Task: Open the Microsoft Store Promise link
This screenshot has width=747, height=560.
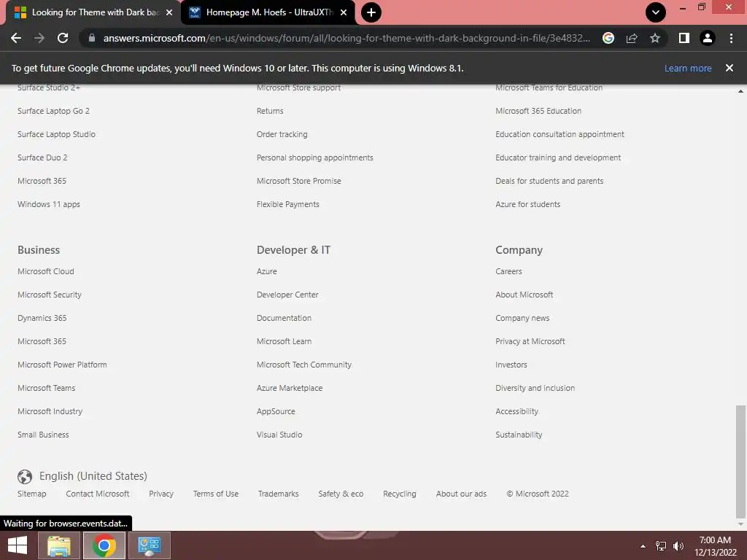Action: (298, 181)
